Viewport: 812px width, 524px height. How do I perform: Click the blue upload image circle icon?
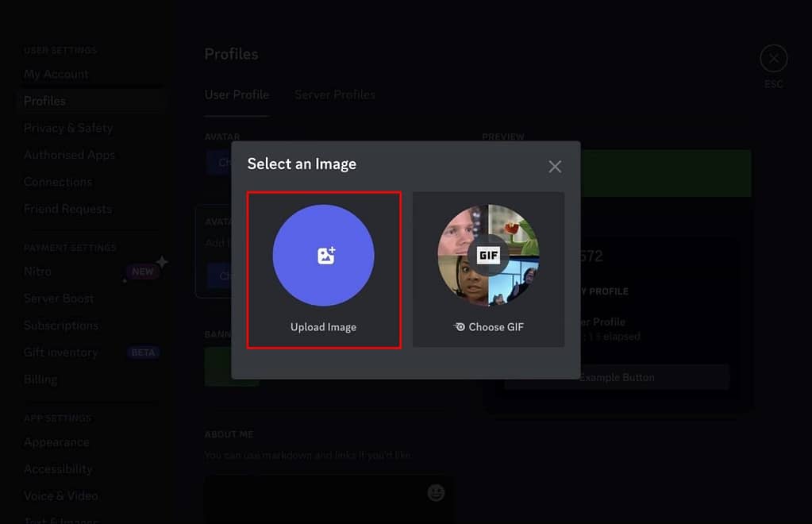(x=324, y=256)
